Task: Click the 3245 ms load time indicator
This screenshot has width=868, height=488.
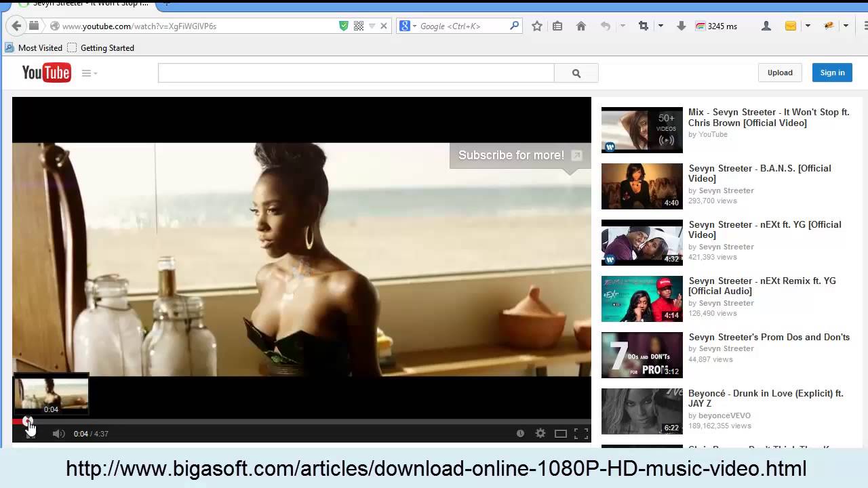Action: 716,26
